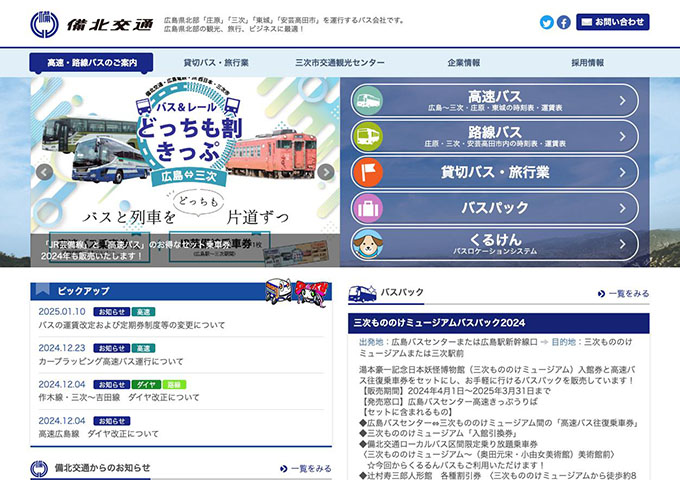This screenshot has width=680, height=480.
Task: Click the chevron on the バスパック row
Action: point(622,209)
